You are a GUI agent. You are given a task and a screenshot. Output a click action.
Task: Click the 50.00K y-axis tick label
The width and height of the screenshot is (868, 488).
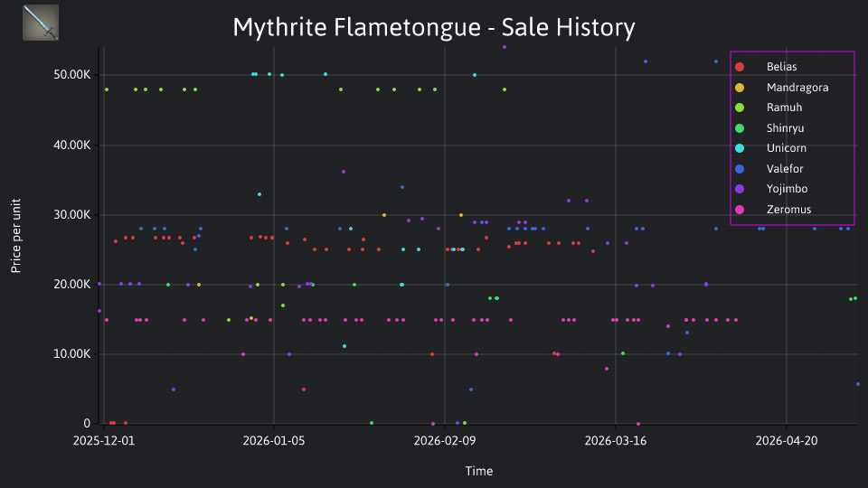[72, 75]
